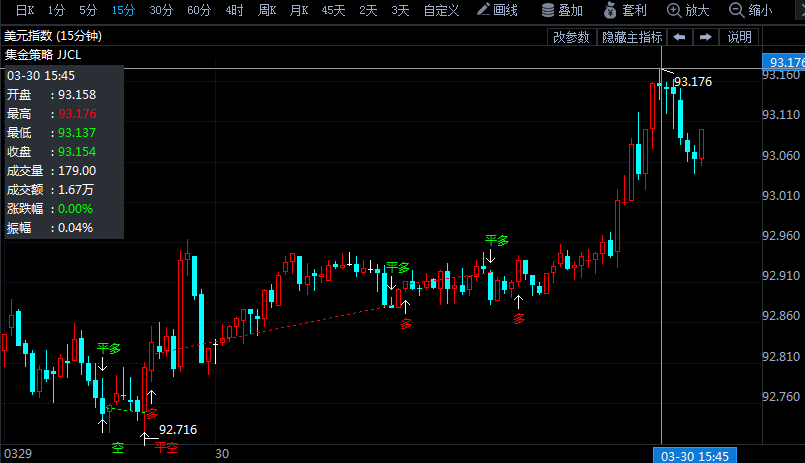This screenshot has width=805, height=463.
Task: Click the 93.060 price axis label
Action: click(x=781, y=156)
